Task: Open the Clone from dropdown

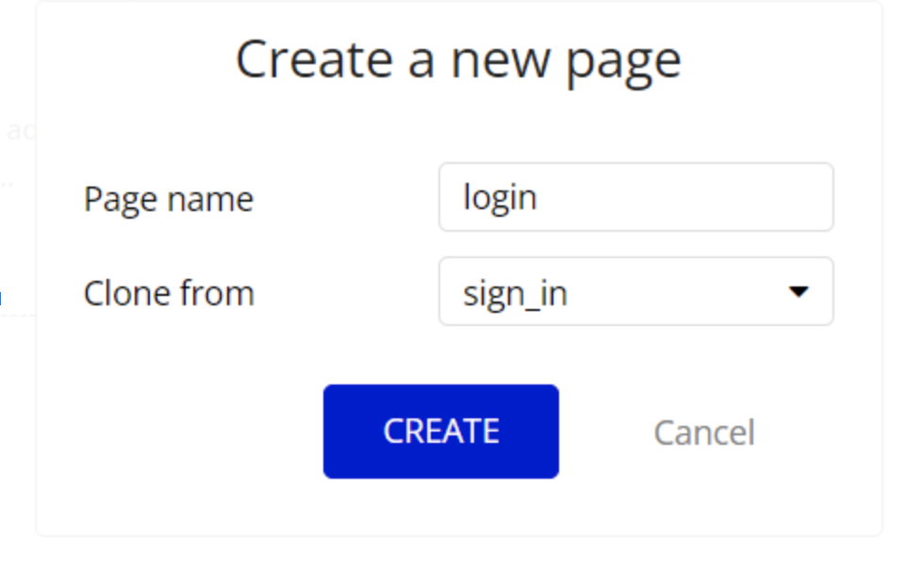Action: coord(635,292)
